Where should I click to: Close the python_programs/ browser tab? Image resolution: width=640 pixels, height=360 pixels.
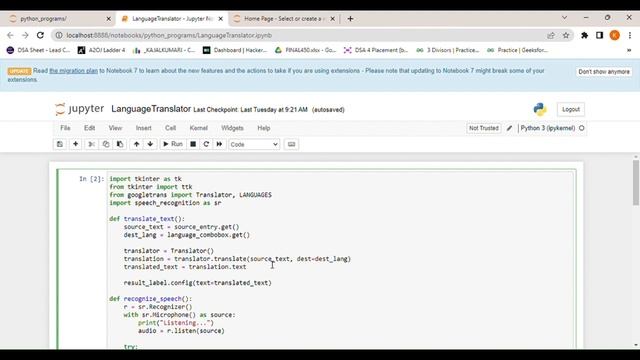click(x=108, y=19)
